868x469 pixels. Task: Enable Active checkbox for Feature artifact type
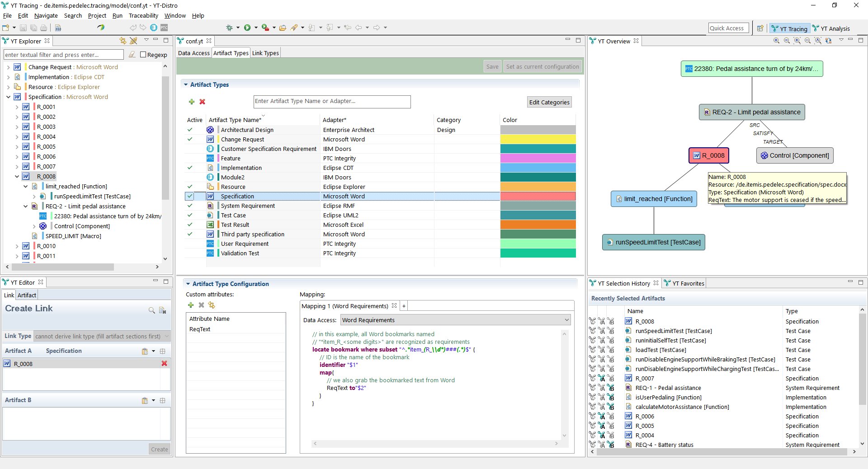coord(189,158)
